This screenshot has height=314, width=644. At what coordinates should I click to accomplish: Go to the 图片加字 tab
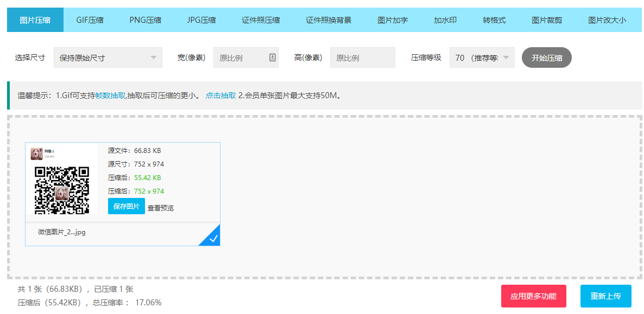coord(393,20)
